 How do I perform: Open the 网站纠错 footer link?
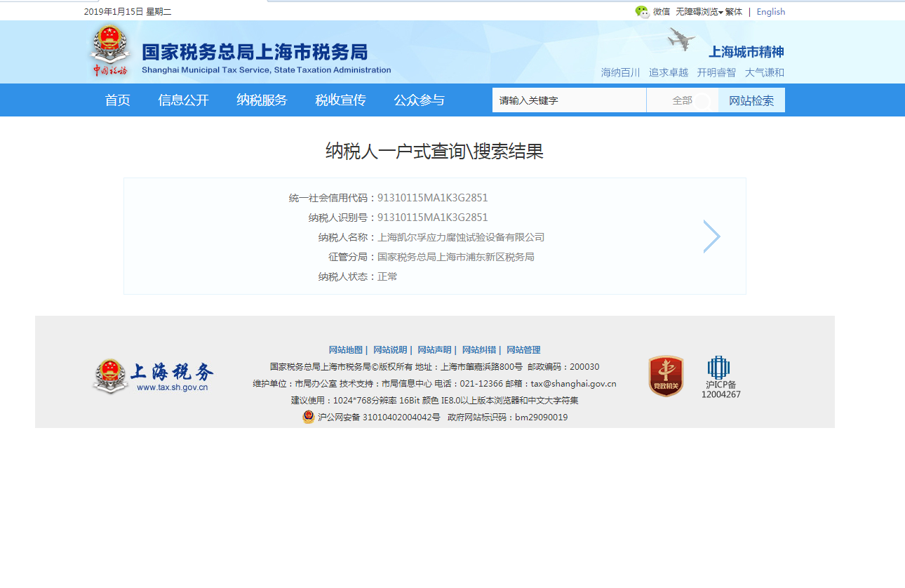pos(479,350)
